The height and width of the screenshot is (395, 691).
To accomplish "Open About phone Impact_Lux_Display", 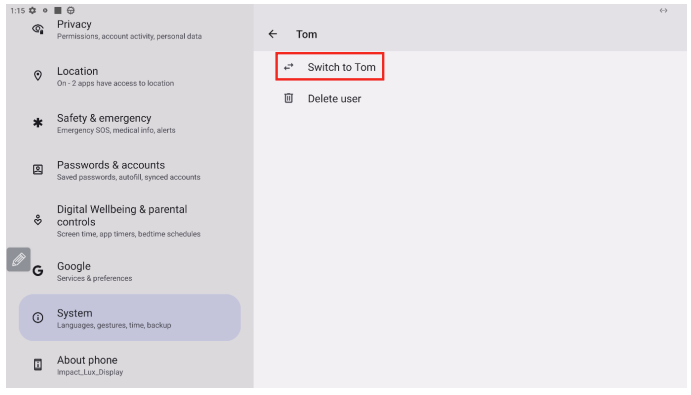I will [130, 365].
